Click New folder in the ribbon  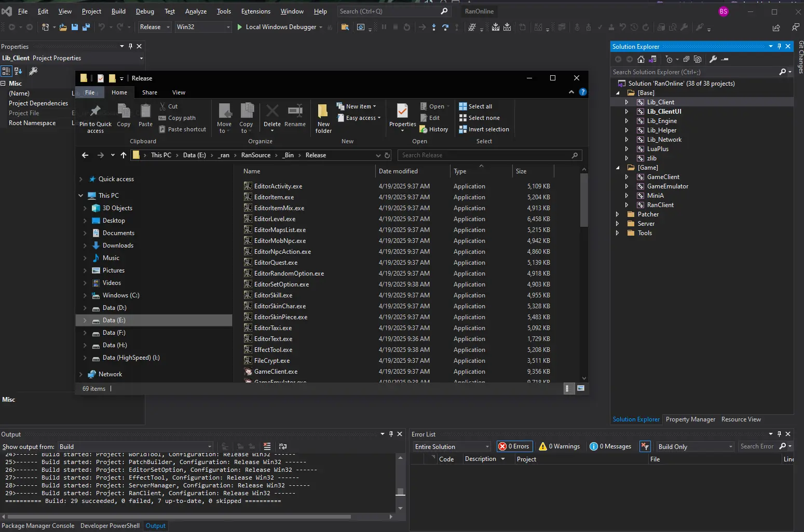[x=323, y=118]
